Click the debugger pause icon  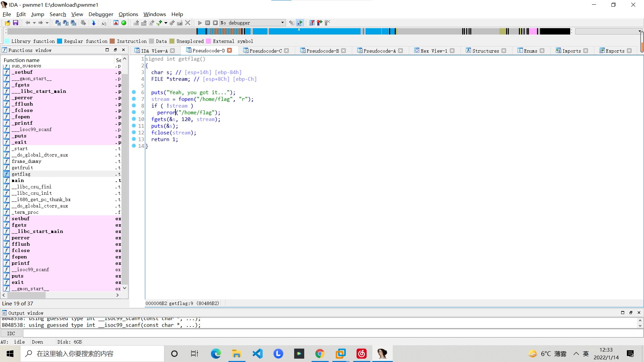click(x=208, y=23)
